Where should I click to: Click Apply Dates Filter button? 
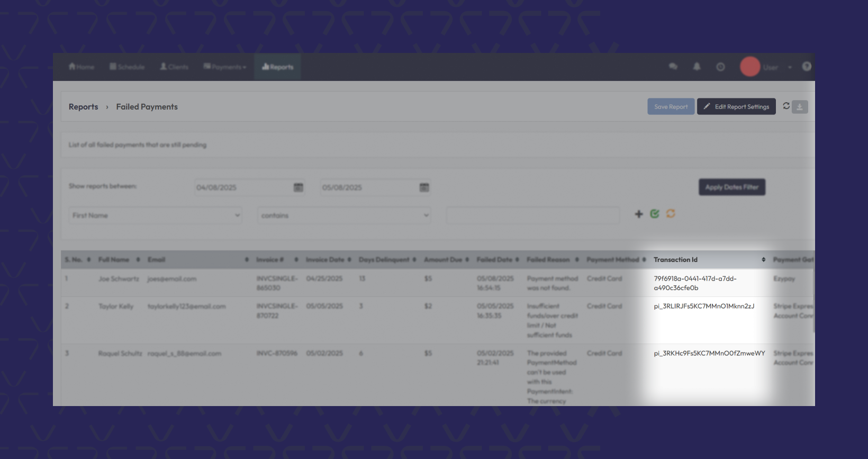pos(731,187)
